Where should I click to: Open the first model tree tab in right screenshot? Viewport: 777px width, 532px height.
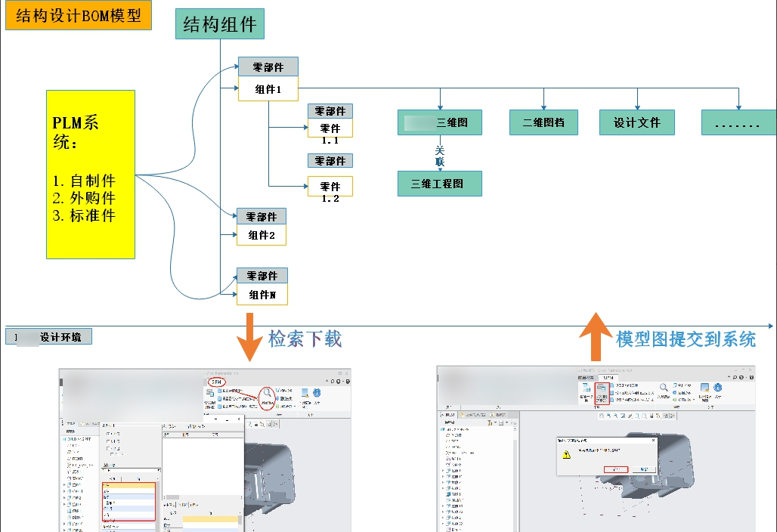(448, 415)
